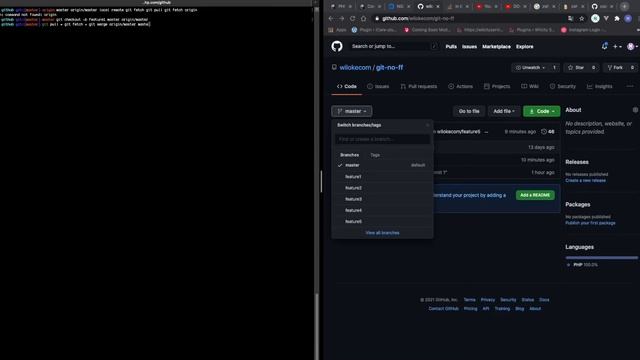Focus the Search or jump to field
640x360 pixels.
(x=394, y=47)
